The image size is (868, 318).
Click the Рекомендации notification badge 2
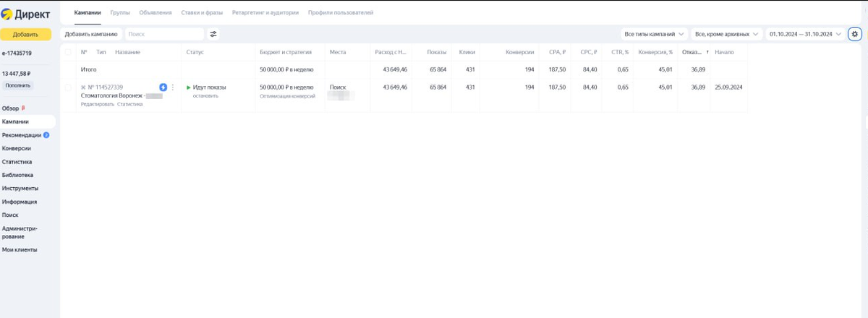click(x=46, y=135)
